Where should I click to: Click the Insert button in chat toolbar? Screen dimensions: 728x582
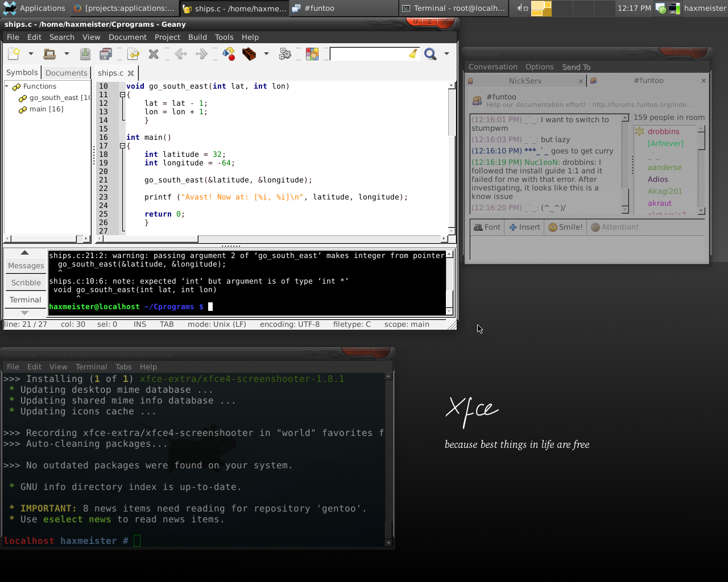click(x=524, y=227)
